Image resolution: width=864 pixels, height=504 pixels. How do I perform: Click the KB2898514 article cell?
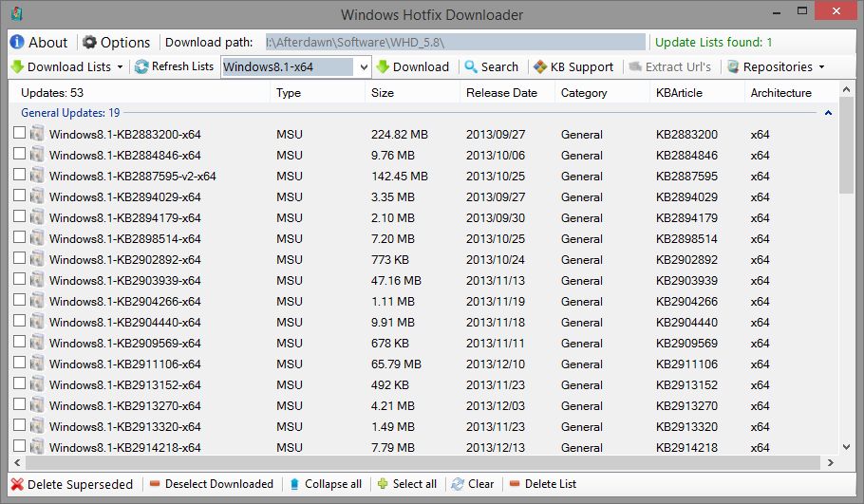click(x=686, y=239)
